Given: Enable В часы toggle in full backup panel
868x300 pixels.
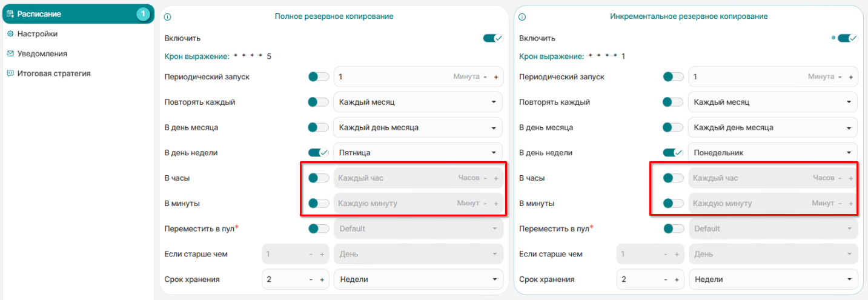Looking at the screenshot, I should (x=319, y=178).
